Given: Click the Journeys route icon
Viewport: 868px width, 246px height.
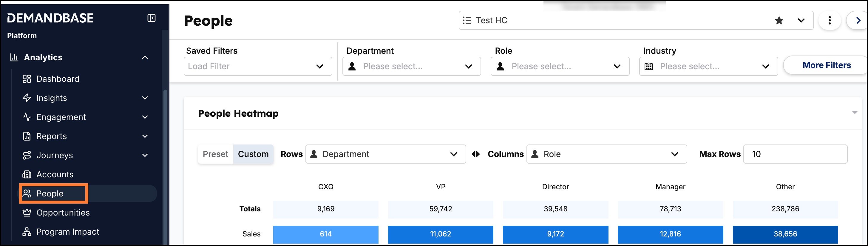Looking at the screenshot, I should tap(27, 155).
